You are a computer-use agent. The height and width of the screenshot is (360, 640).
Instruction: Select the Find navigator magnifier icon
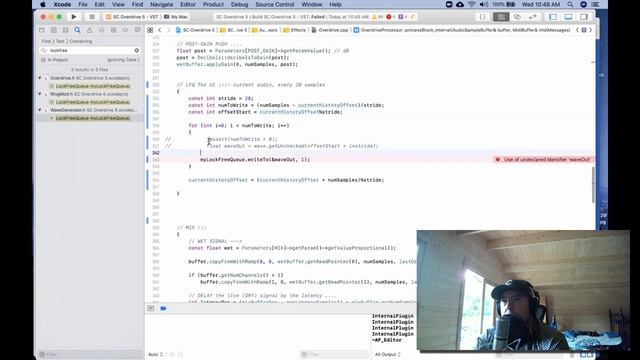pos(77,30)
